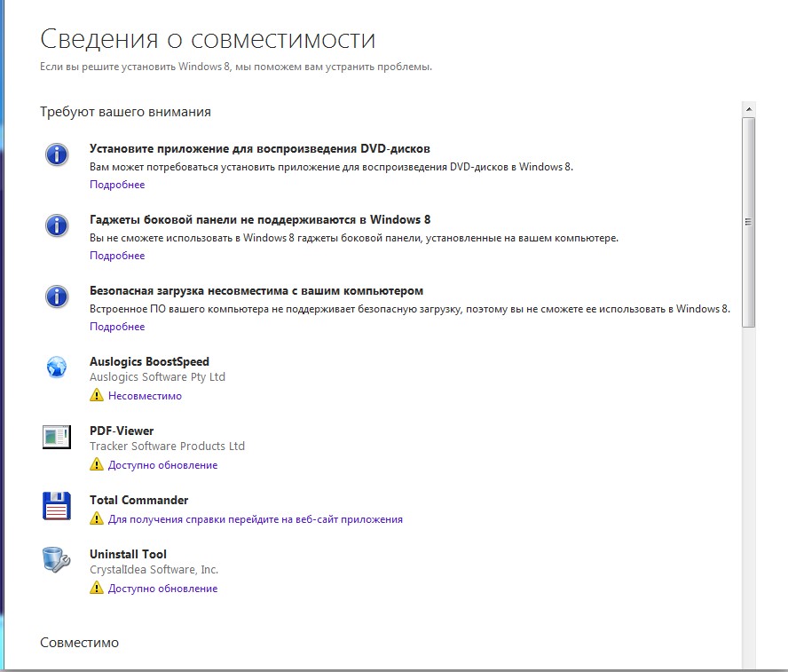Click the subtitle about installing Windows 8
Image resolution: width=788 pixels, height=672 pixels.
coord(236,67)
